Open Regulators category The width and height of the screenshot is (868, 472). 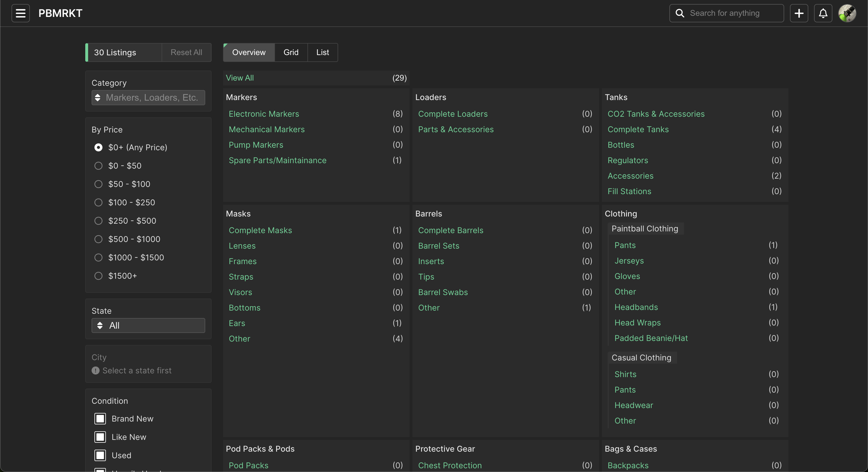pos(628,160)
